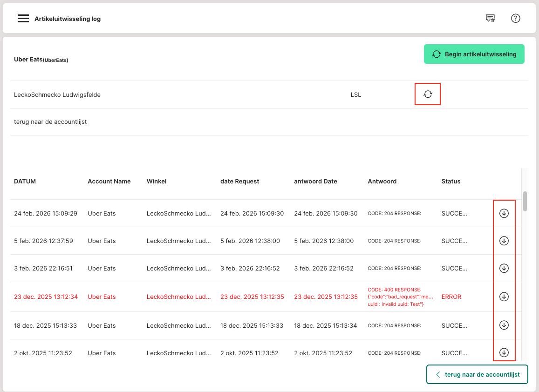Click the help question mark icon

[515, 19]
